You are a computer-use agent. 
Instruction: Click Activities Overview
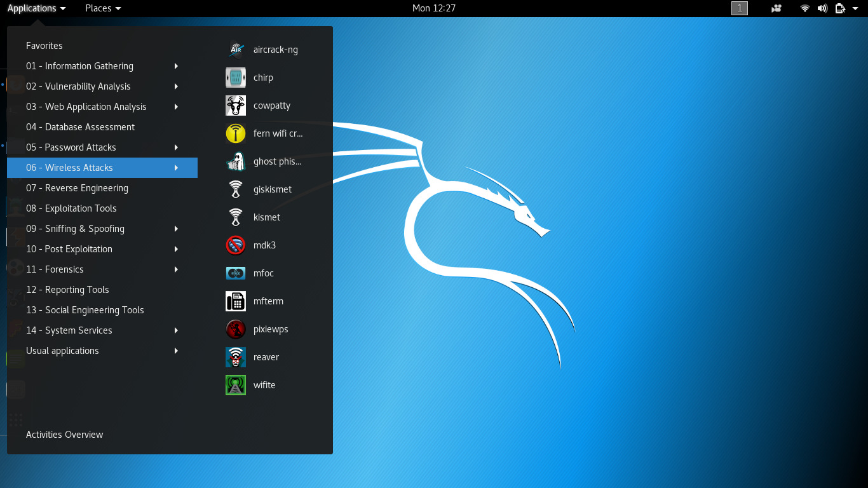coord(64,435)
